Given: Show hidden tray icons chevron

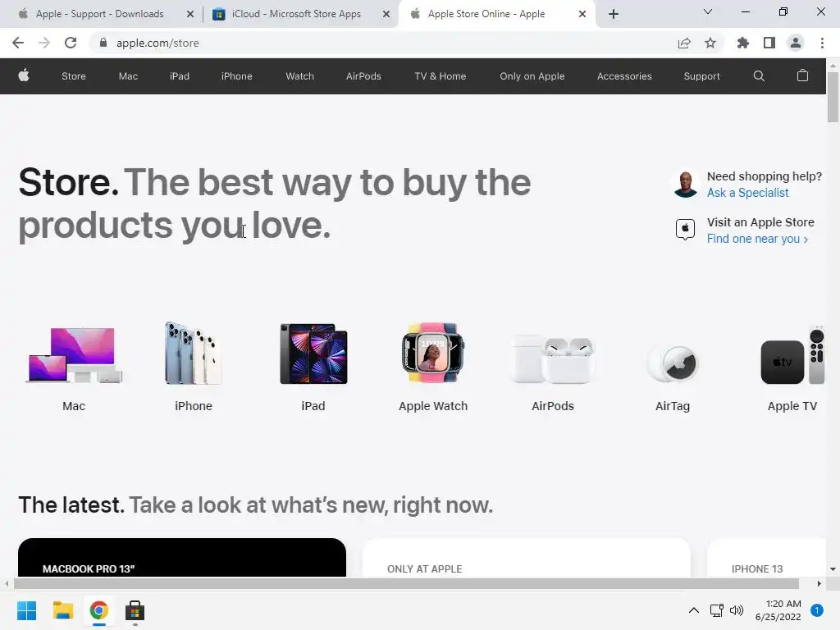Looking at the screenshot, I should pos(693,610).
